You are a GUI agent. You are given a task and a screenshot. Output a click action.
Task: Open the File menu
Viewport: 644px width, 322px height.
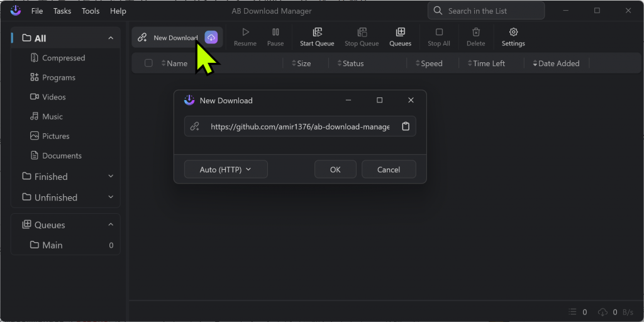click(x=37, y=11)
